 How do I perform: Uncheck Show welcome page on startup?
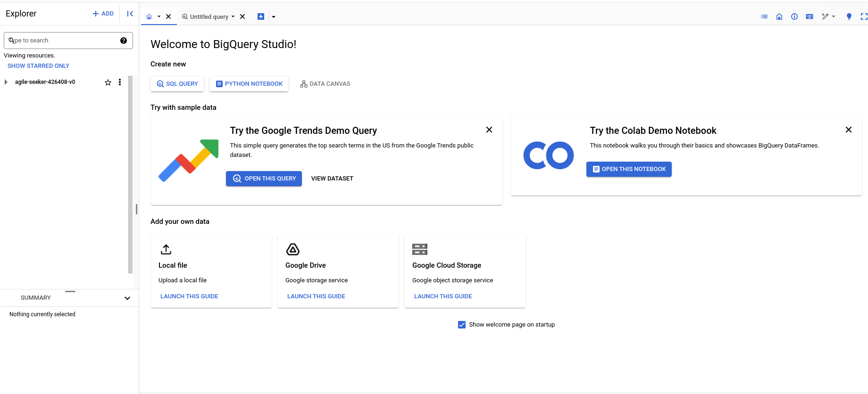tap(462, 325)
